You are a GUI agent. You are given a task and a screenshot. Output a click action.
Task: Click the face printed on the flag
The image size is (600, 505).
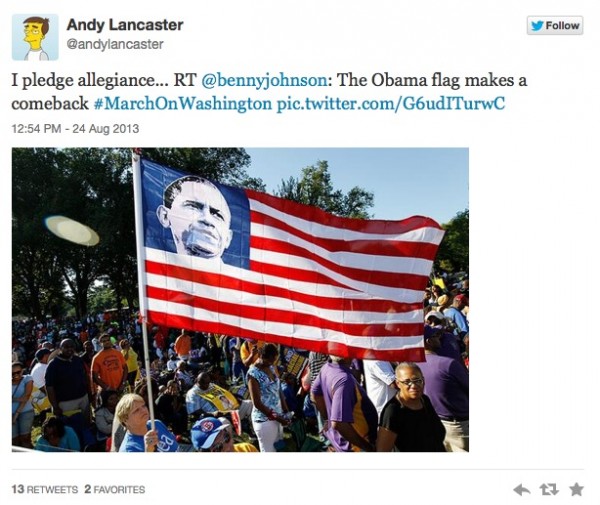196,217
